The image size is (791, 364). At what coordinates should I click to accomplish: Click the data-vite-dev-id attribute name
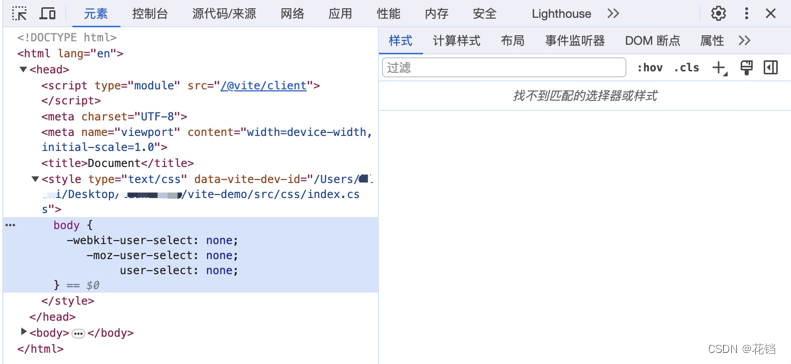[248, 179]
